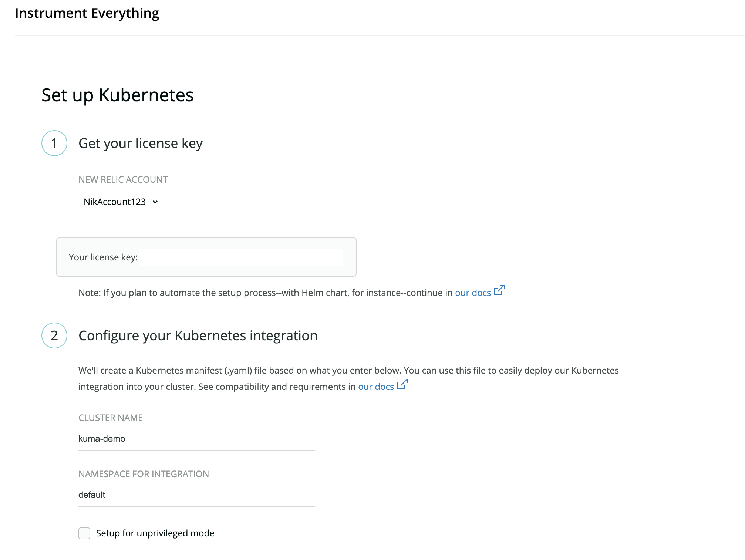Click Configure your Kubernetes integration heading
The width and height of the screenshot is (745, 560).
[x=198, y=335]
